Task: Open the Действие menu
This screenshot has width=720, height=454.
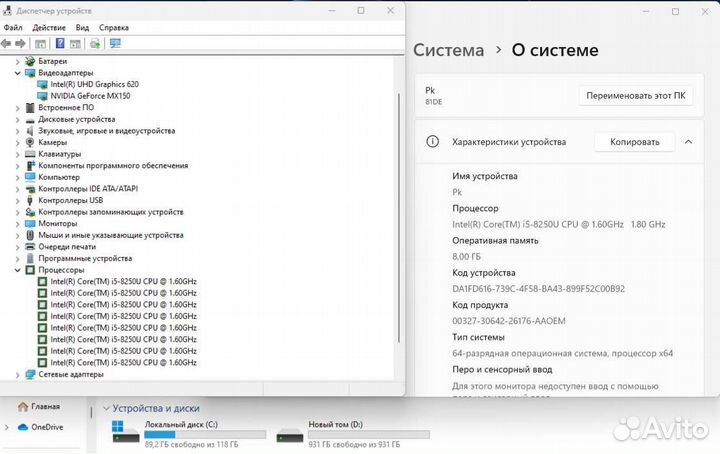Action: (x=49, y=28)
